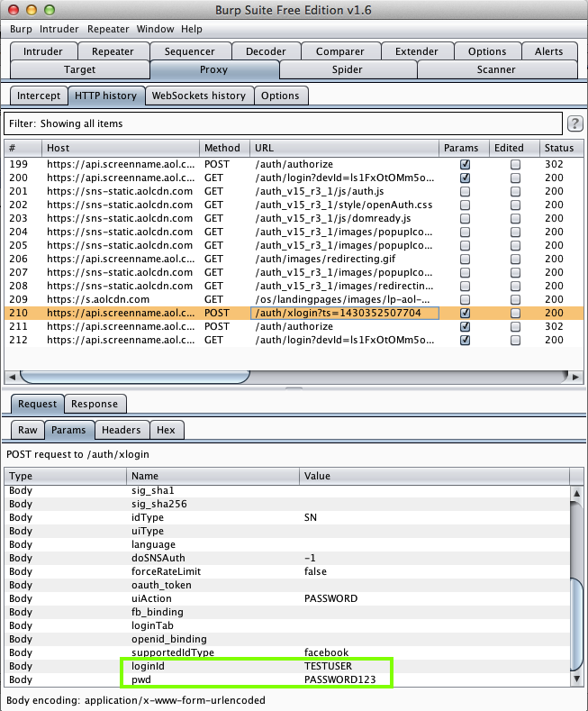Select the Request tab

click(37, 404)
